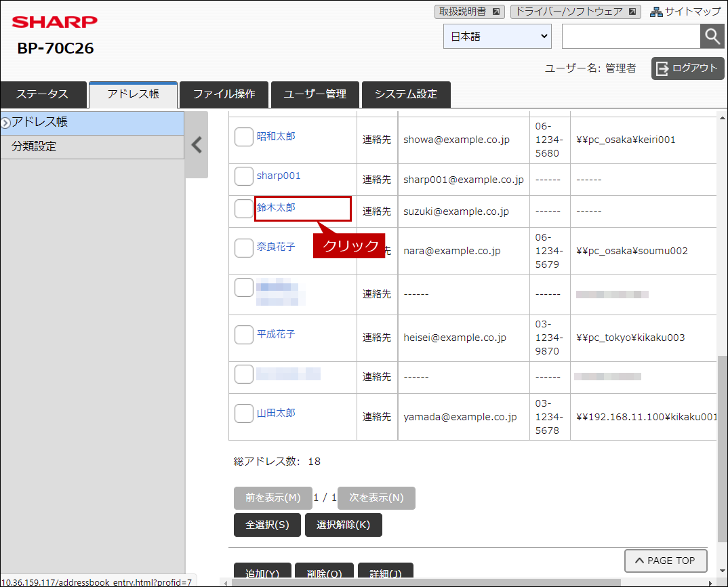Open the サイトマップ sitemap link

(x=685, y=12)
